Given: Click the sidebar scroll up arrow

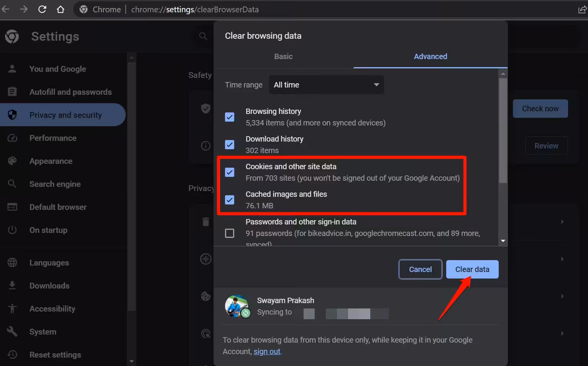Looking at the screenshot, I should tap(131, 58).
